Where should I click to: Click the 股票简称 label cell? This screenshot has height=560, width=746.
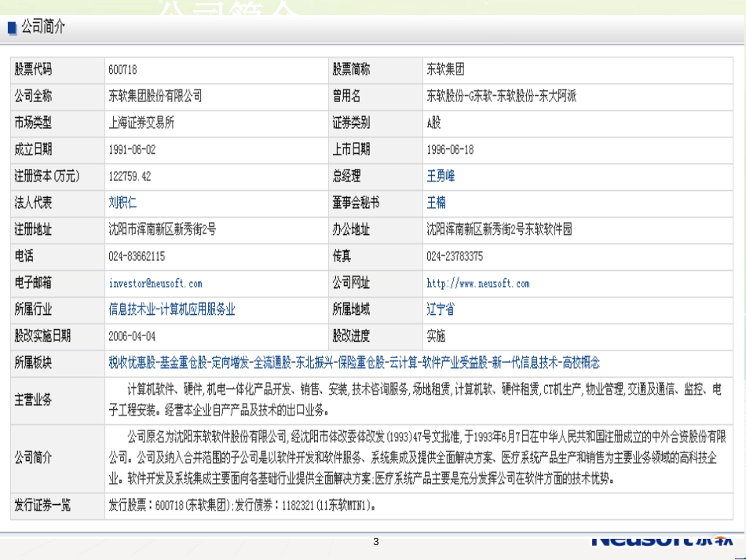[375, 70]
